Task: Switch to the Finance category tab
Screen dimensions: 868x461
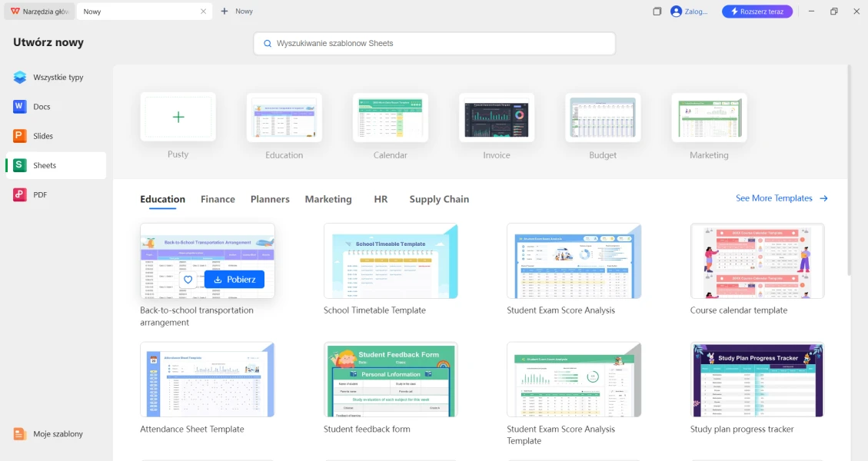Action: [218, 199]
